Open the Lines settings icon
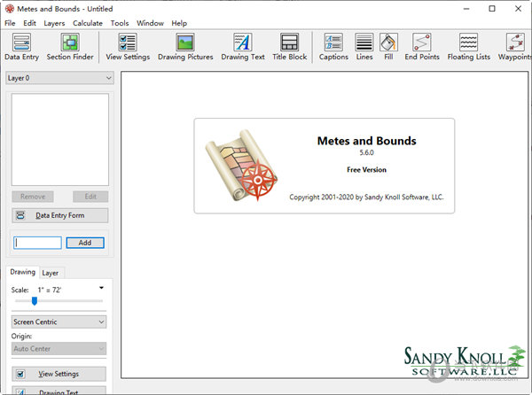The image size is (532, 395). click(x=364, y=47)
